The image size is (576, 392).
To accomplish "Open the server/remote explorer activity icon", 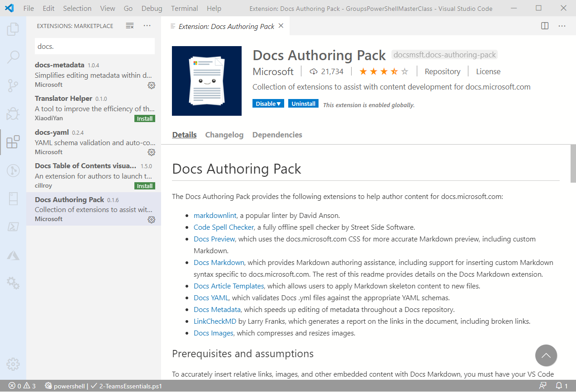I will 13,198.
